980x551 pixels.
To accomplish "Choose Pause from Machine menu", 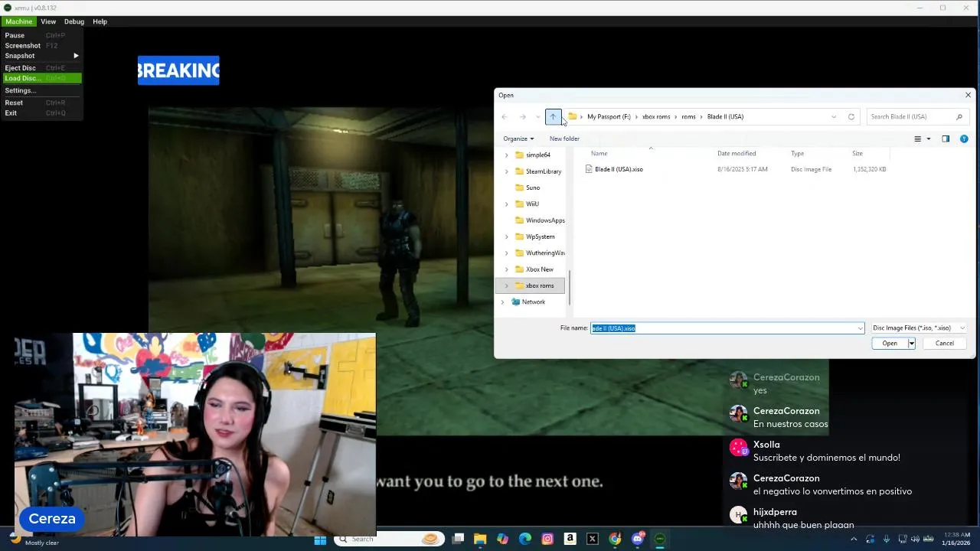I will coord(41,35).
